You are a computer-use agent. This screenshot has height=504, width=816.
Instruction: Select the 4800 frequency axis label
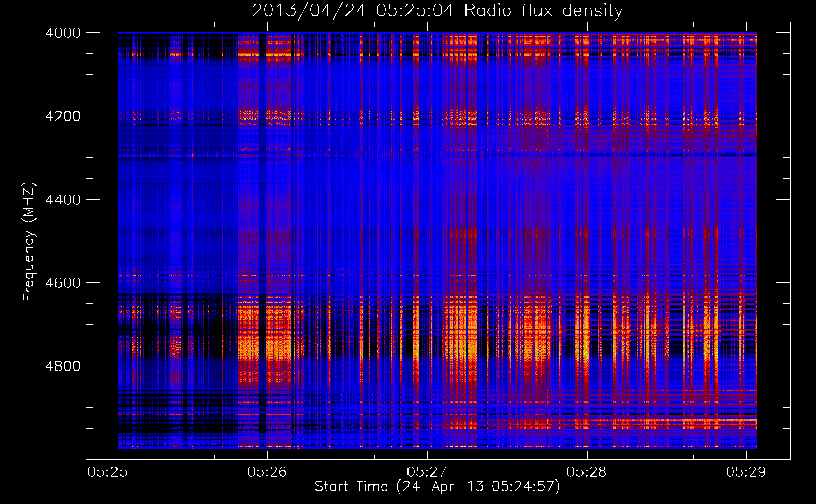[x=63, y=366]
